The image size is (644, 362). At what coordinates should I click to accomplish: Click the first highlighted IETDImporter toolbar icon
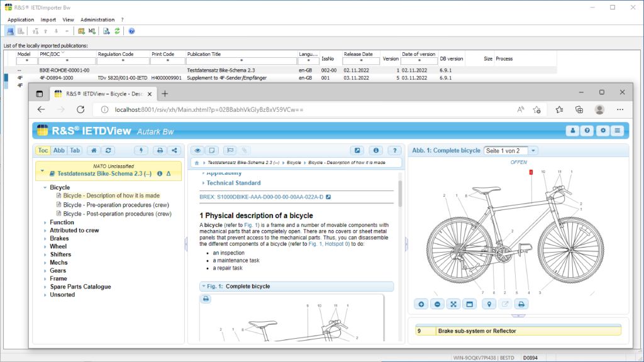click(10, 31)
